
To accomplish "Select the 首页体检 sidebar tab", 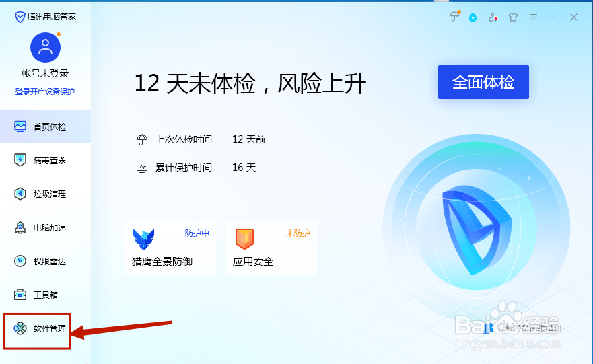I will pos(45,126).
